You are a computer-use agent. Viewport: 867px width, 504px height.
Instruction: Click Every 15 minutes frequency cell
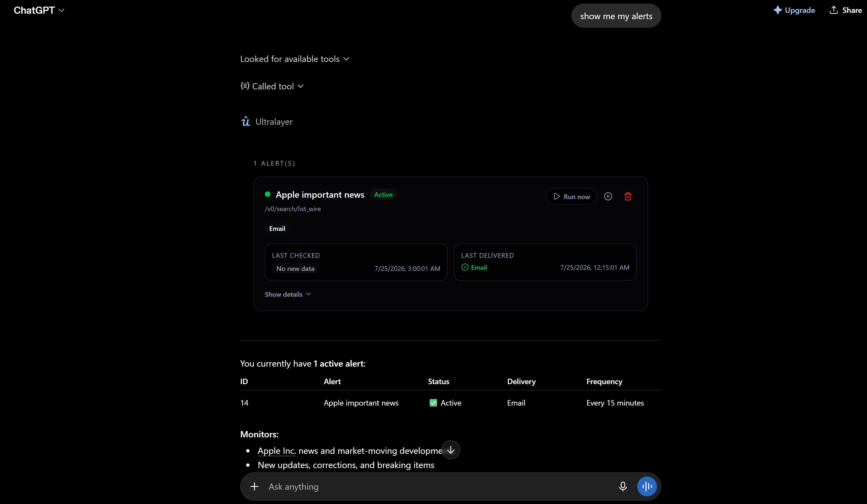615,403
